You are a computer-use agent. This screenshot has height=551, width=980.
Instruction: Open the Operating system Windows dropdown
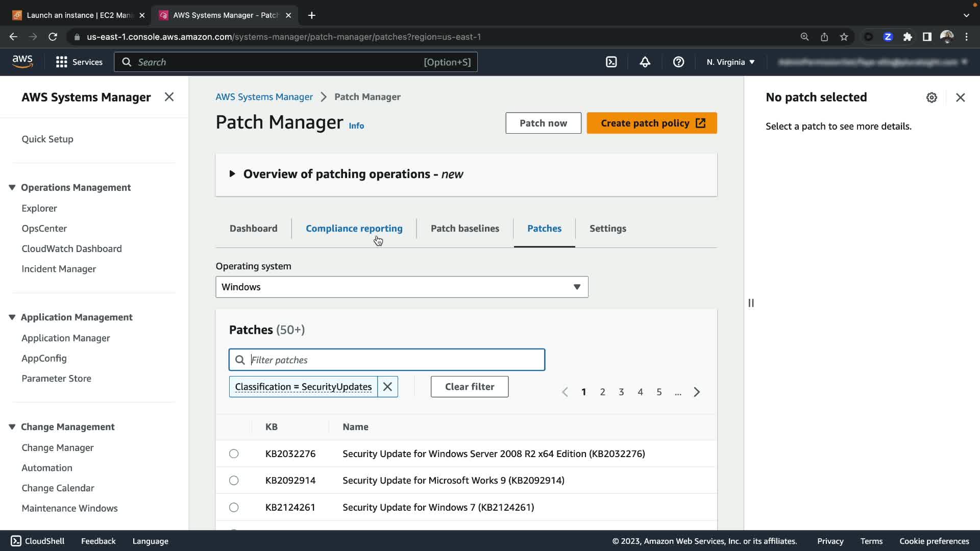[402, 287]
